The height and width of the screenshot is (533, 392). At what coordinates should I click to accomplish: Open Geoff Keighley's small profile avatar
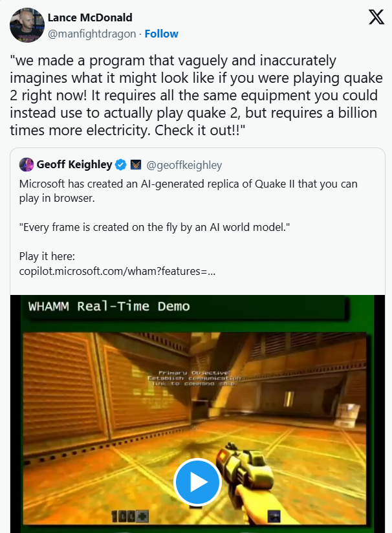tap(27, 164)
